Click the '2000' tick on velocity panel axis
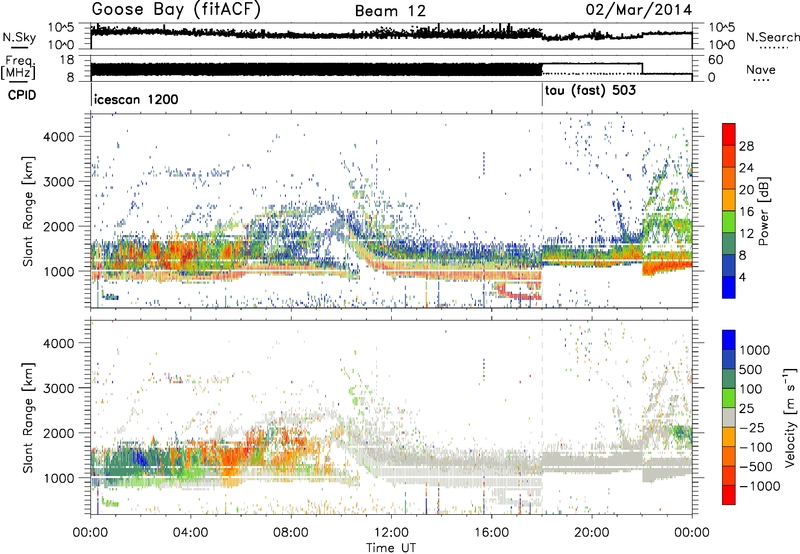Image resolution: width=800 pixels, height=554 pixels. point(59,433)
